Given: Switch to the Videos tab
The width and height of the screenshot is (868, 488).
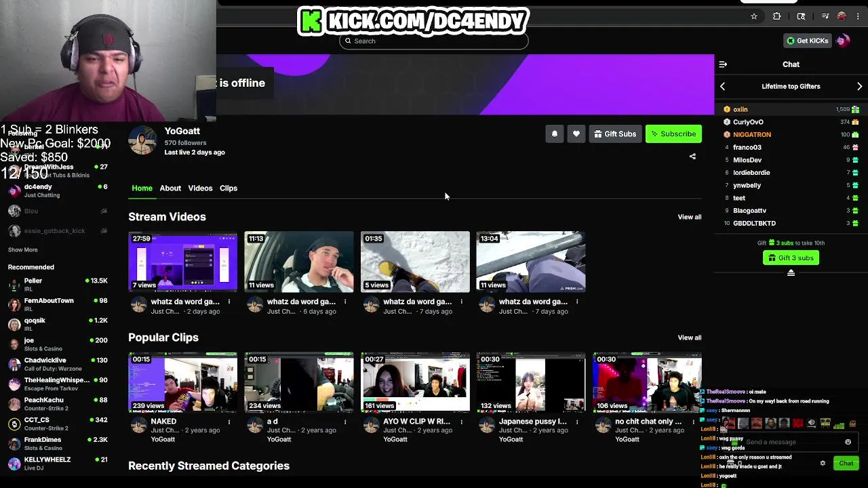Looking at the screenshot, I should pyautogui.click(x=200, y=188).
